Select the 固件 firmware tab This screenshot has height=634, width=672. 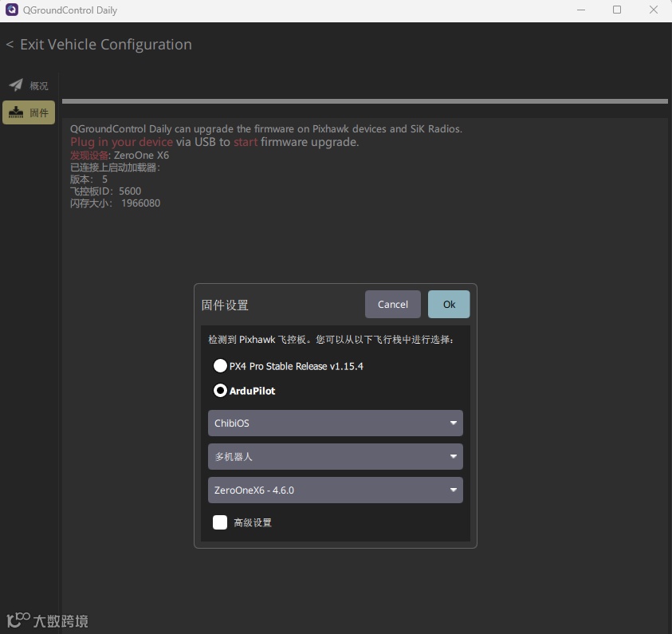coord(29,112)
